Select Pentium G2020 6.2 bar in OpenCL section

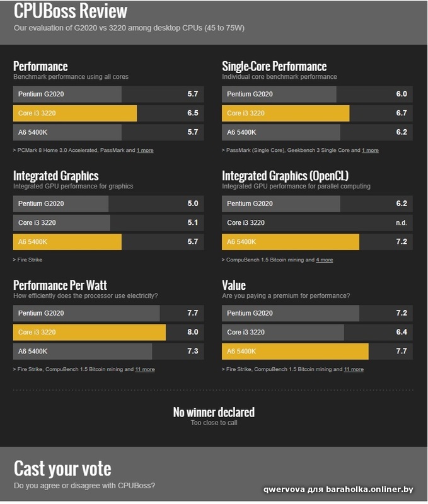317,203
